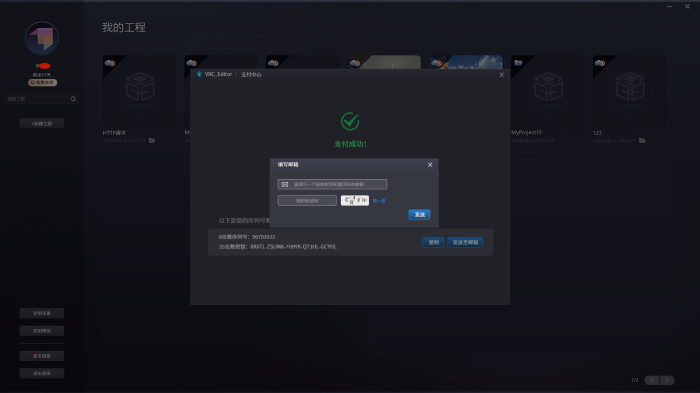
Task: Click cloud icon on second project card
Action: coord(192,63)
